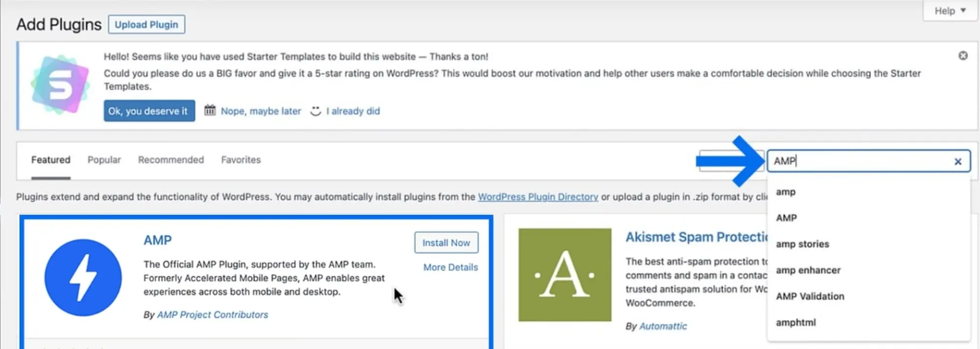
Task: Clear the search field with X
Action: pyautogui.click(x=958, y=162)
